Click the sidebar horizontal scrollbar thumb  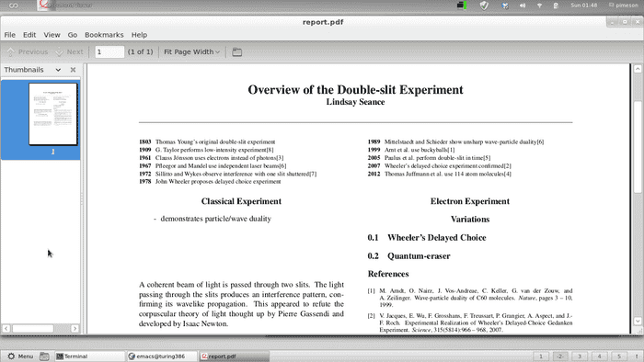[x=33, y=328]
